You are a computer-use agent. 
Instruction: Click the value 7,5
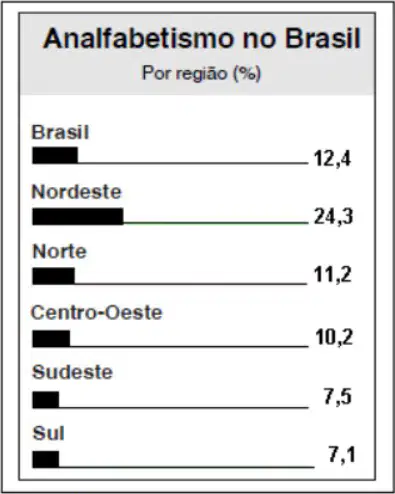coord(338,397)
